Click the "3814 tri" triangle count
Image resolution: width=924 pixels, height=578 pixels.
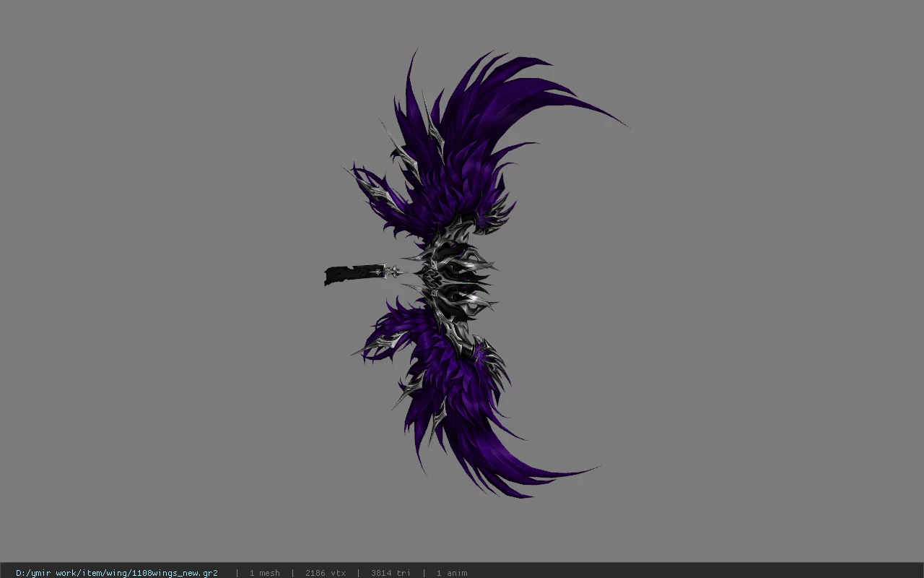pyautogui.click(x=391, y=573)
